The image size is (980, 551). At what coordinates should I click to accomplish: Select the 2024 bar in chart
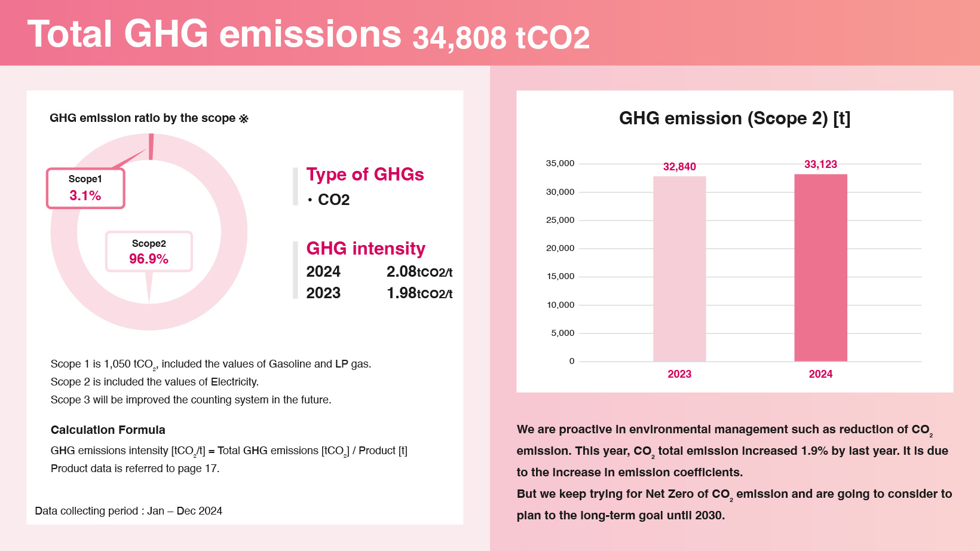(820, 268)
